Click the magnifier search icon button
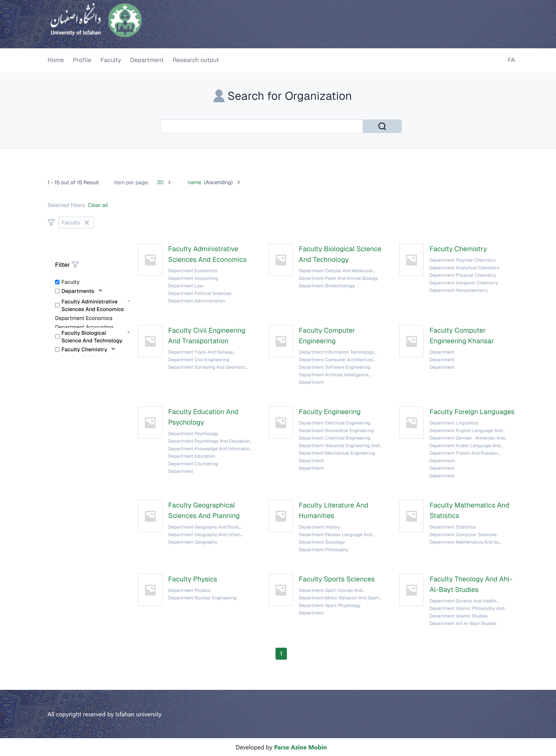556x756 pixels. [x=382, y=126]
